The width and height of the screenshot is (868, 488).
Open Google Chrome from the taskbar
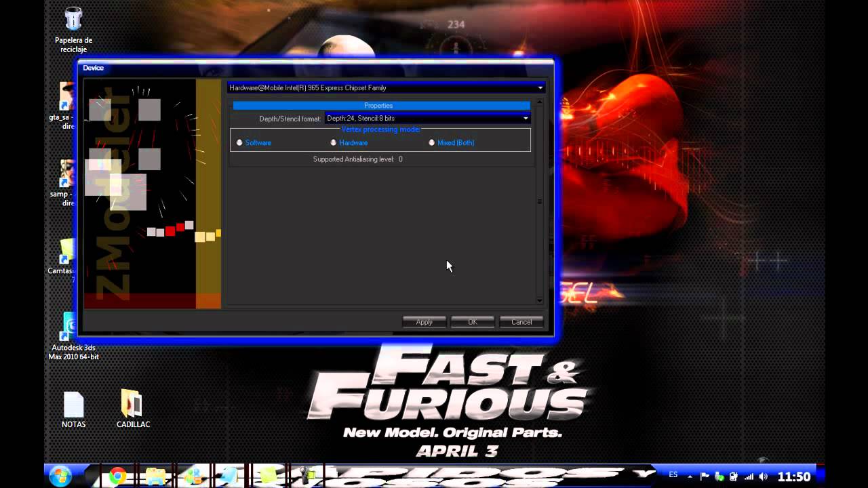(118, 476)
